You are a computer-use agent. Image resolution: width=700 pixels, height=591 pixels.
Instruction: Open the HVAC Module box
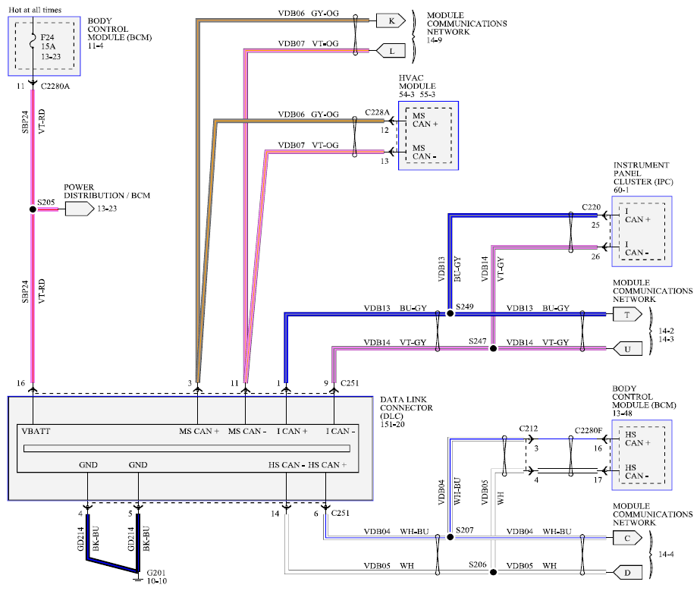click(428, 135)
